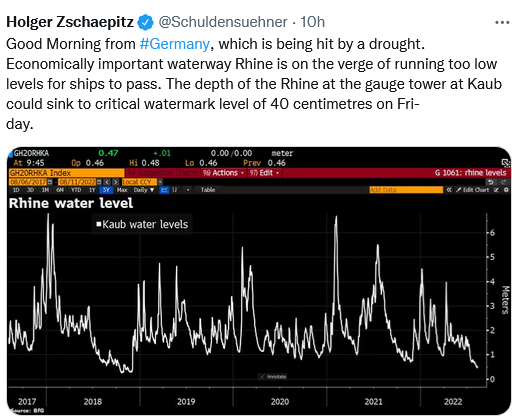Image resolution: width=512 pixels, height=417 pixels.
Task: Switch to the Table view
Action: coord(208,190)
